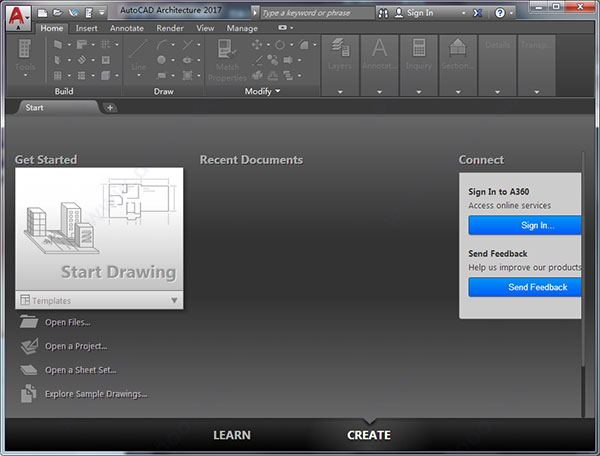Click the Match Properties tool
Image resolution: width=600 pixels, height=456 pixels.
(227, 60)
